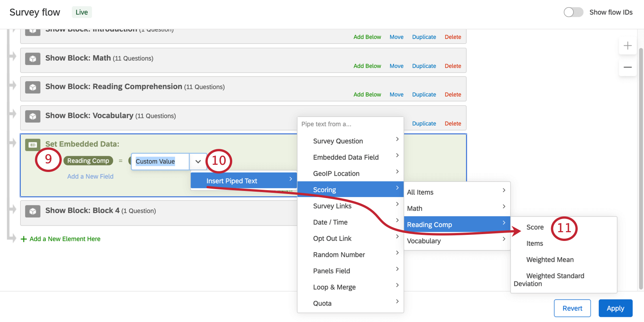Click the Revert button
Screen dimensions: 644x322
coord(572,308)
